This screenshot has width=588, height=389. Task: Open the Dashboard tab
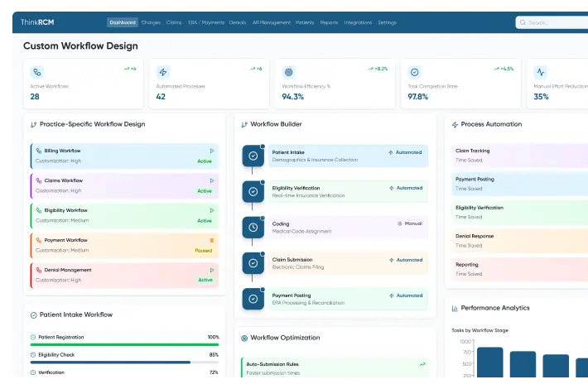(x=123, y=22)
